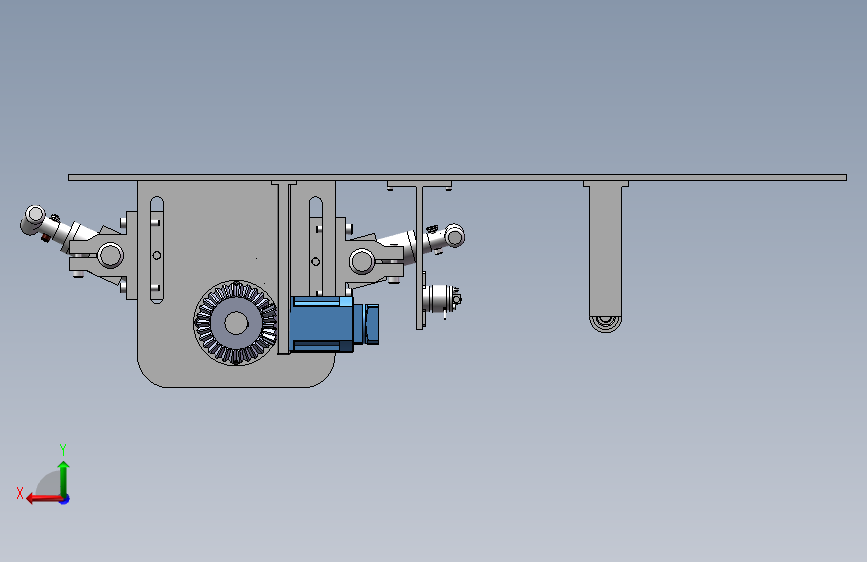Select the small cylindrical sensor right of the motor
Screen dimensions: 867x562
point(442,300)
